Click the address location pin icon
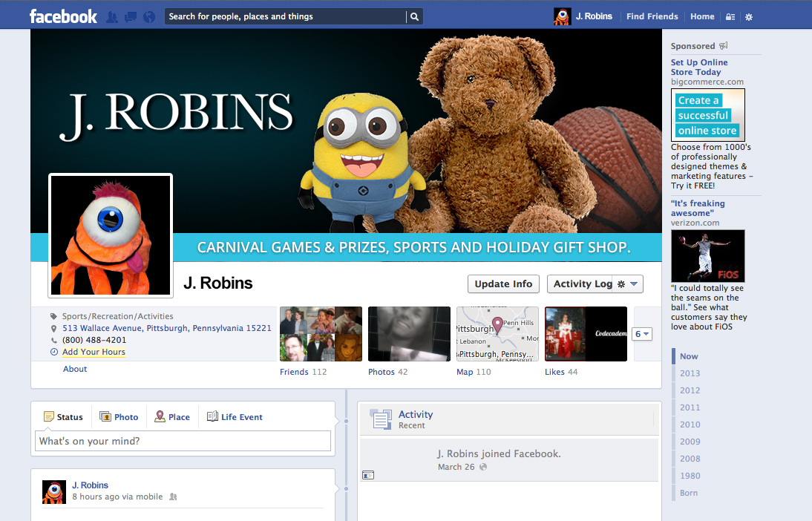Viewport: 812px width, 521px height. click(53, 328)
